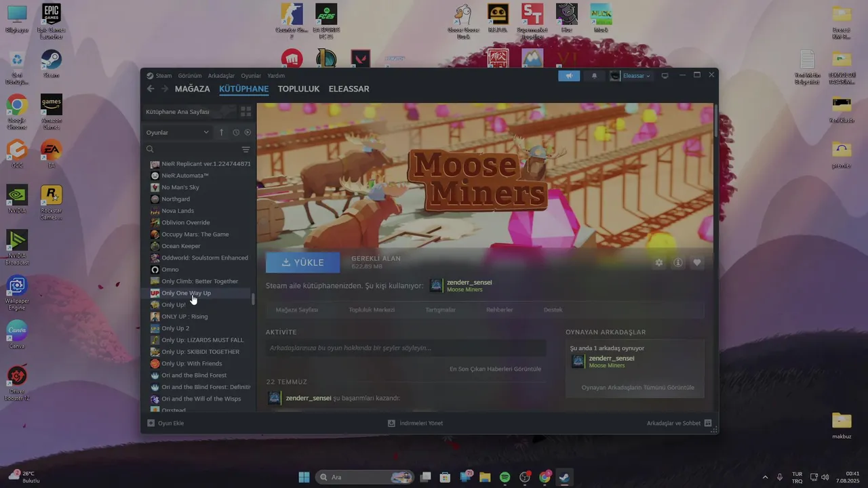The height and width of the screenshot is (488, 868).
Task: Select ONLY UP : Rising
Action: [184, 317]
